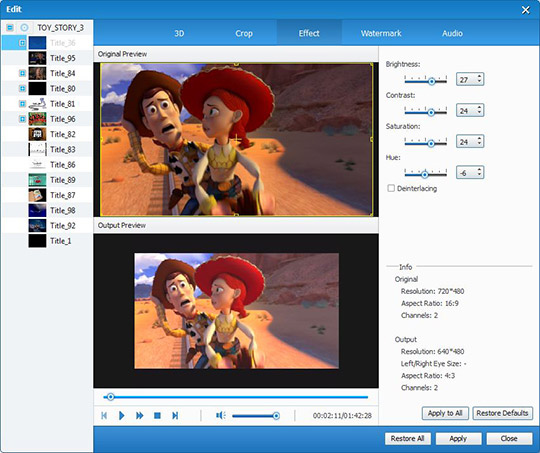540x453 pixels.
Task: Expand the Title_36 tree node
Action: 22,43
